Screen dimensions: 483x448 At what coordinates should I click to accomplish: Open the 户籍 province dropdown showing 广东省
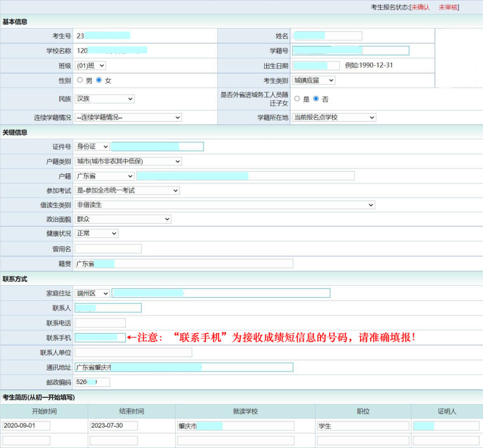(105, 176)
